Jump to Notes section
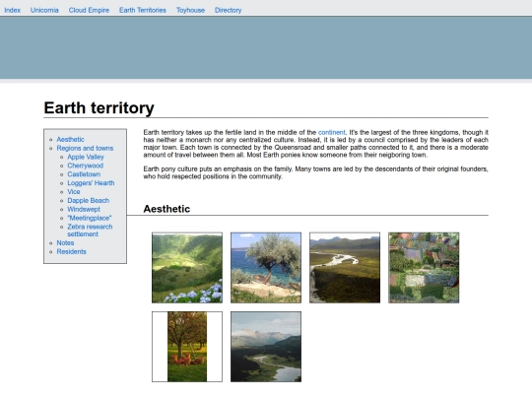This screenshot has width=532, height=399. click(x=65, y=243)
